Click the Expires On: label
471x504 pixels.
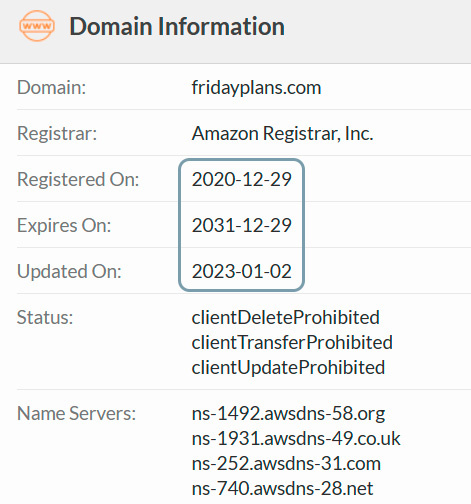pos(64,226)
